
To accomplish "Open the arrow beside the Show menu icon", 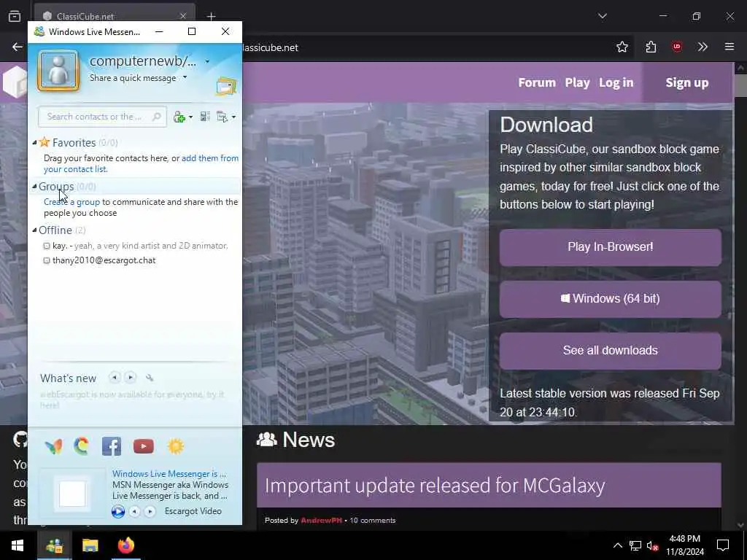I will click(233, 117).
